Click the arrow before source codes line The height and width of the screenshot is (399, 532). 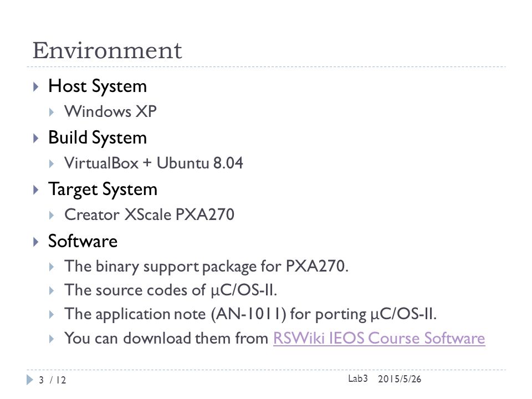click(x=51, y=291)
